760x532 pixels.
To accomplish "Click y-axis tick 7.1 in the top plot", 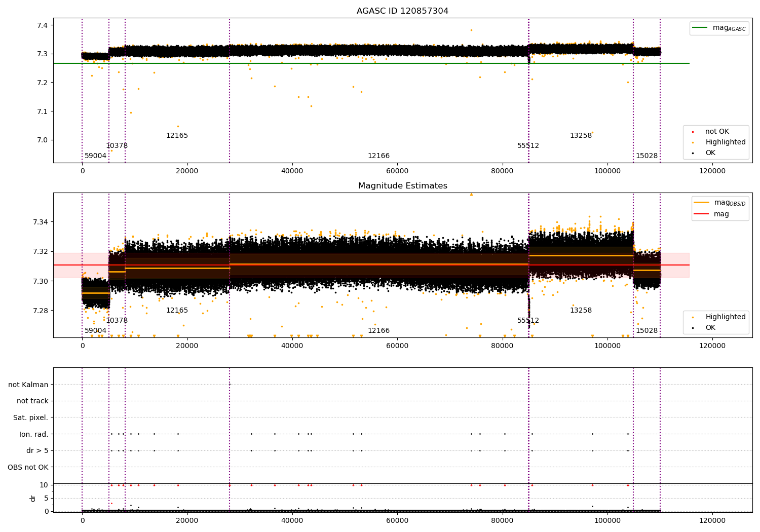I will coord(43,111).
